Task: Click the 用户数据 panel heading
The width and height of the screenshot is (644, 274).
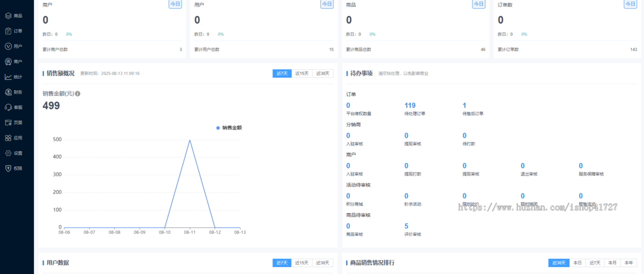Action: click(57, 263)
